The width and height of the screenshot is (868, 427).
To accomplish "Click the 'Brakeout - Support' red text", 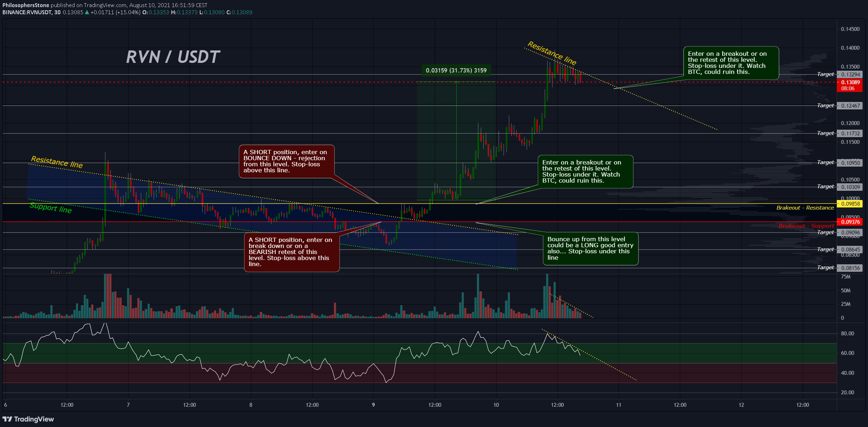I will pos(806,226).
